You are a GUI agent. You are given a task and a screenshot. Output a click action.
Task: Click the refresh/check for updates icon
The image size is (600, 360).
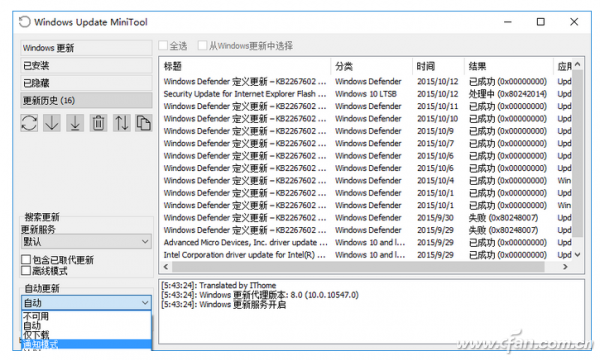pos(29,123)
